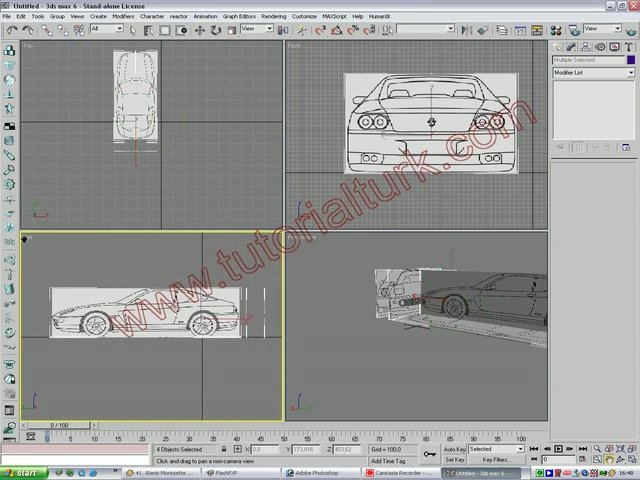Click the Y coordinate field showing 773,816
Viewport: 640px width, 480px height.
click(x=306, y=449)
